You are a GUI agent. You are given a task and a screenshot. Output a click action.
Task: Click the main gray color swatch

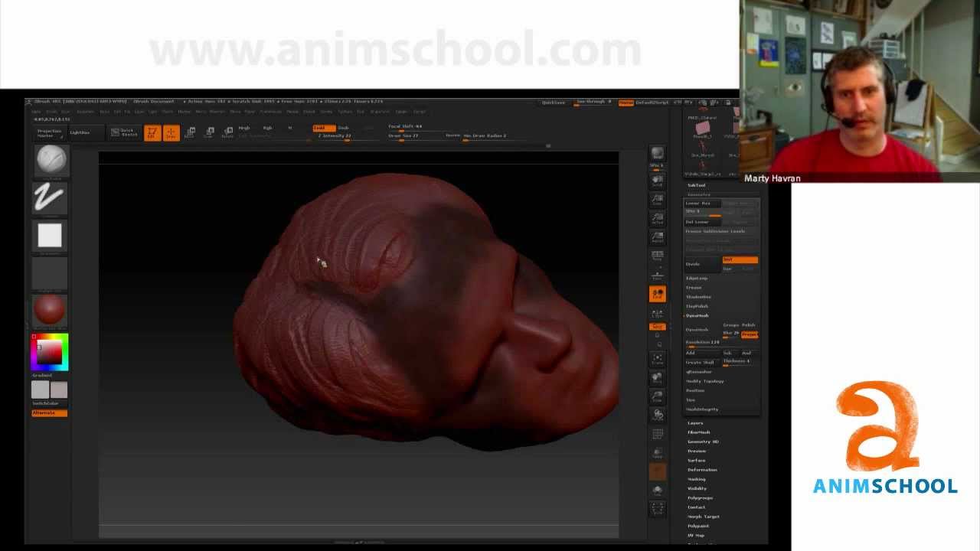pos(59,390)
